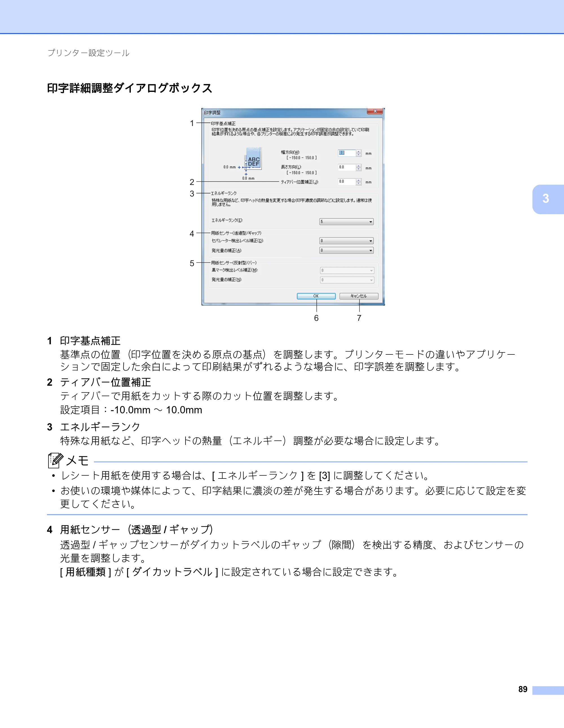The height and width of the screenshot is (728, 564).
Task: Decrease 幅方向(W) with the down arrow
Action: point(359,155)
